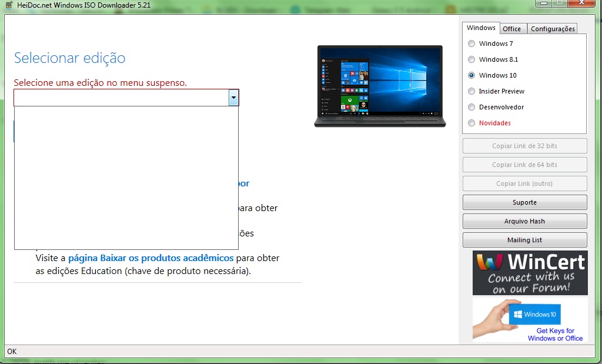Choose the Windows 8.1 option

coord(471,59)
